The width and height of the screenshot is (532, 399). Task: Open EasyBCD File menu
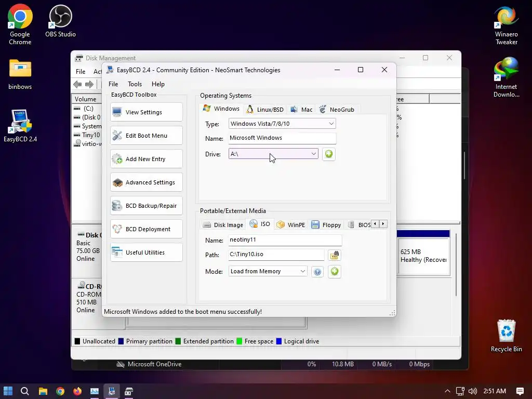coord(113,84)
